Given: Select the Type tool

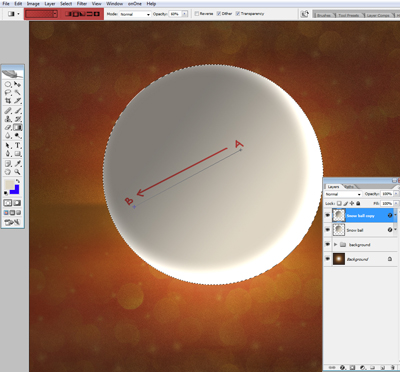Looking at the screenshot, I should pyautogui.click(x=17, y=146).
